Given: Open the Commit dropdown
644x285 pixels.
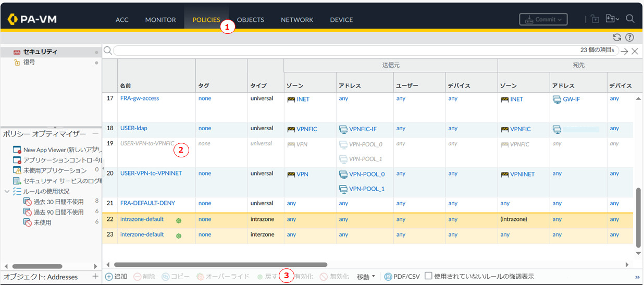Looking at the screenshot, I should pyautogui.click(x=543, y=19).
